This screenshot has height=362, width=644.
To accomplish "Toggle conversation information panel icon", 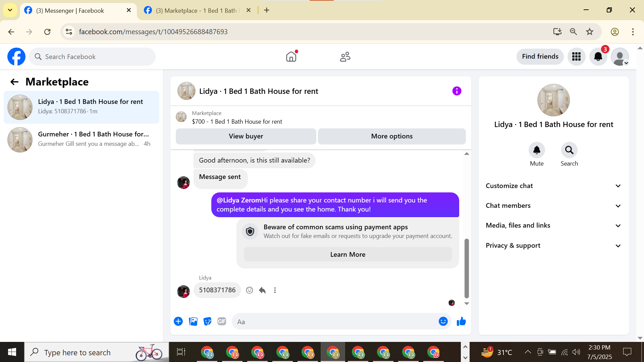I will click(x=457, y=91).
